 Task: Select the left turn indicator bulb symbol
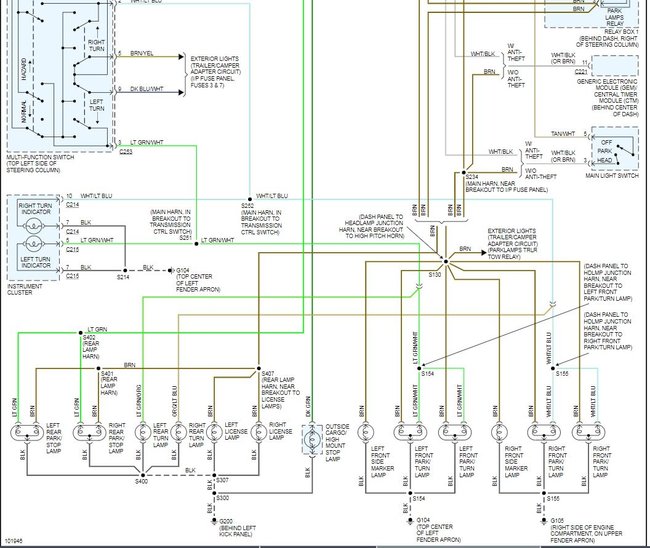click(x=33, y=244)
